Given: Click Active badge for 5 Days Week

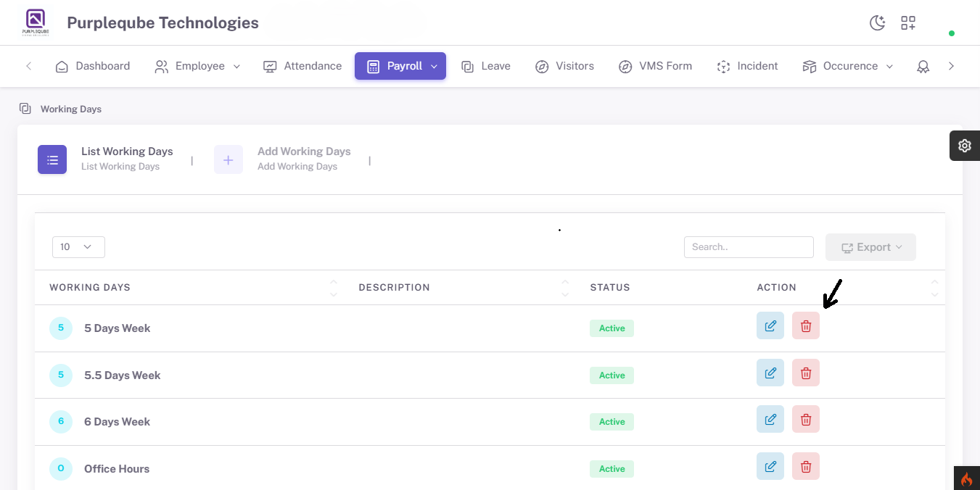Looking at the screenshot, I should click(612, 328).
